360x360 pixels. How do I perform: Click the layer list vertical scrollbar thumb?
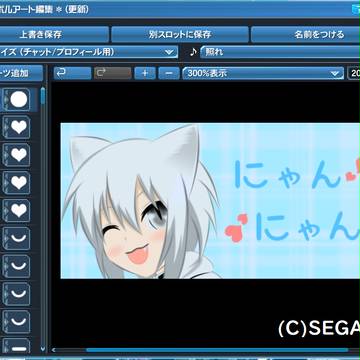(x=43, y=96)
